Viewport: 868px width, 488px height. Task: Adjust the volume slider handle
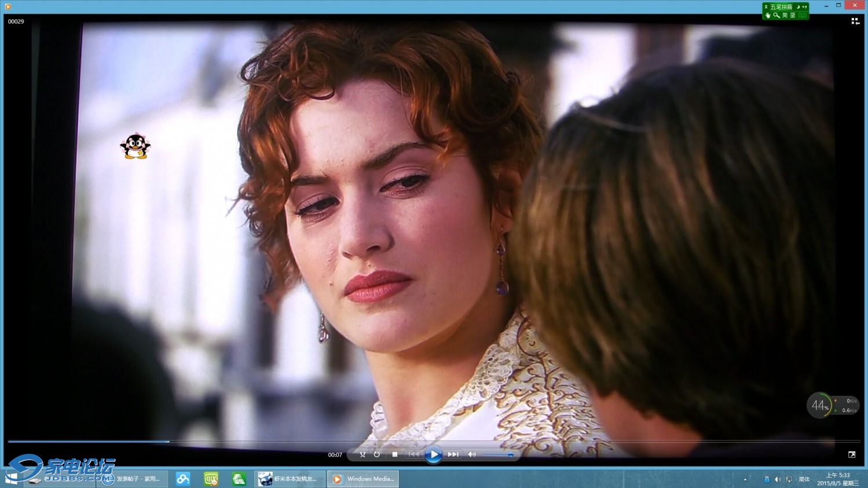[x=510, y=455]
